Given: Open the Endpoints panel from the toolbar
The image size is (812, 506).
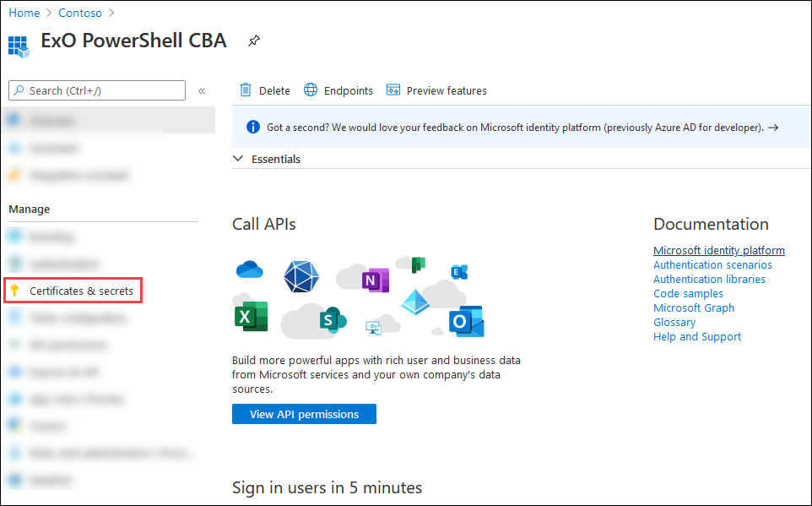Looking at the screenshot, I should click(x=338, y=90).
